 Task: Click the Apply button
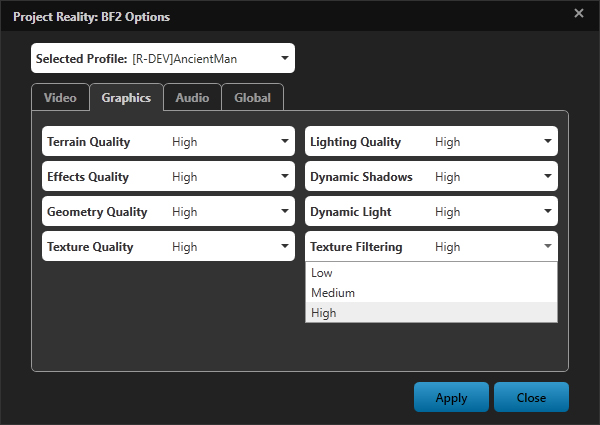[x=451, y=397]
